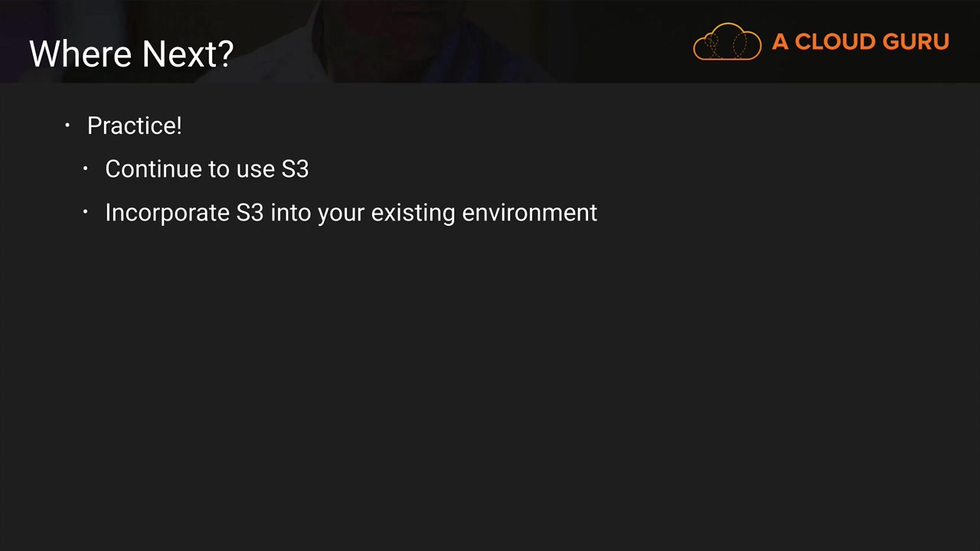
Task: Click the word "environment" in the last bullet
Action: pos(530,213)
